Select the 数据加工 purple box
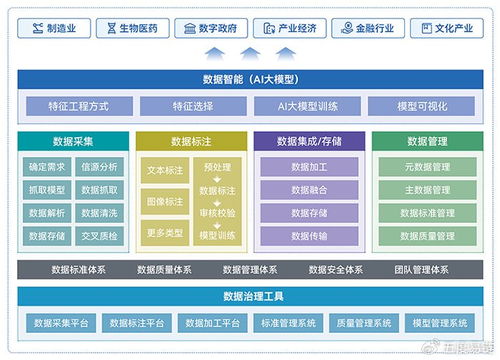The image size is (500, 360). pyautogui.click(x=309, y=167)
